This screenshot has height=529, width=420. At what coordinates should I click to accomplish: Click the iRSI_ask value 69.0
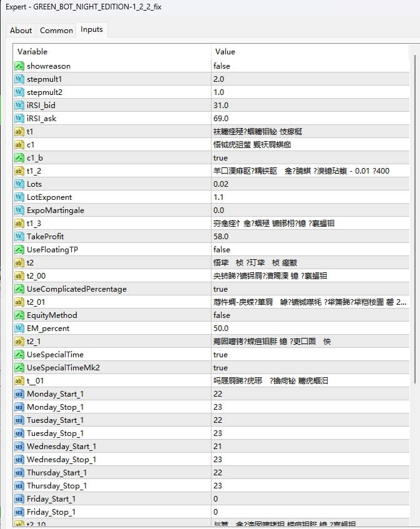tap(221, 119)
